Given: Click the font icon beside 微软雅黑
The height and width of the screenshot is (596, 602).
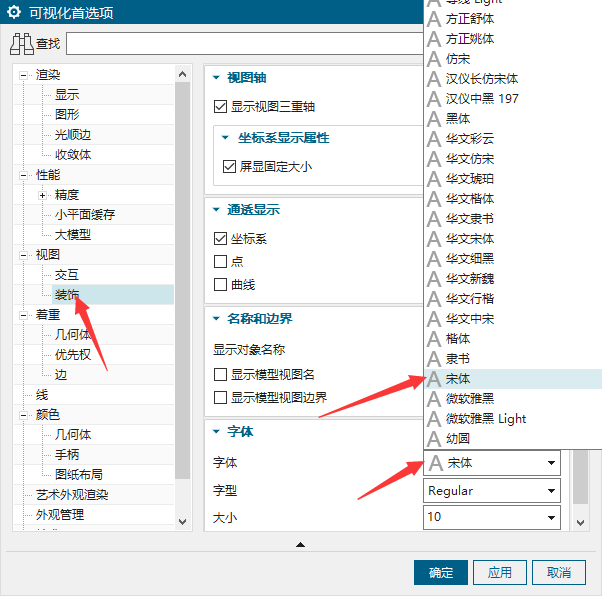Looking at the screenshot, I should [434, 398].
